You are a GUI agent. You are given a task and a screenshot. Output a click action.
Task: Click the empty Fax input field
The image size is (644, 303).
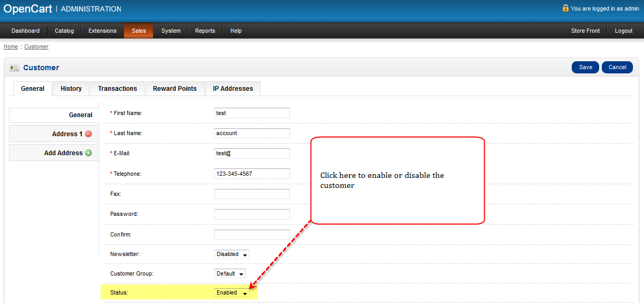(x=252, y=194)
